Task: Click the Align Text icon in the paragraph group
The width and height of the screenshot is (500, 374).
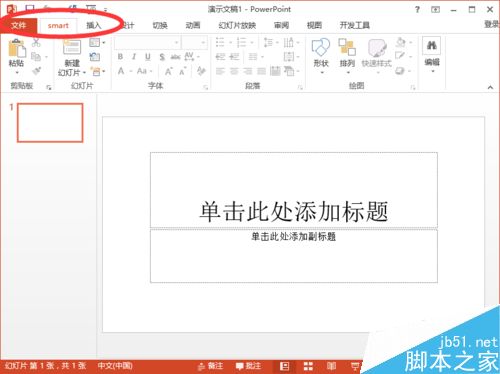Action: [288, 57]
